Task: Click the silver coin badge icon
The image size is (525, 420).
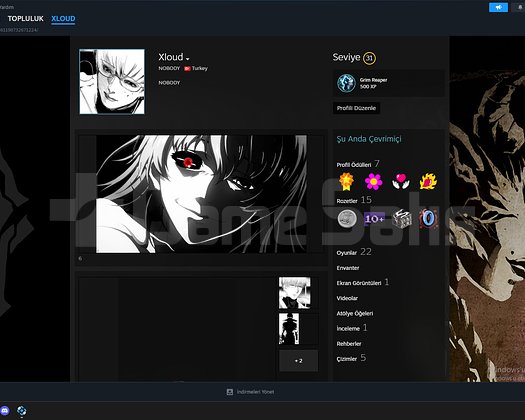Action: pyautogui.click(x=347, y=219)
